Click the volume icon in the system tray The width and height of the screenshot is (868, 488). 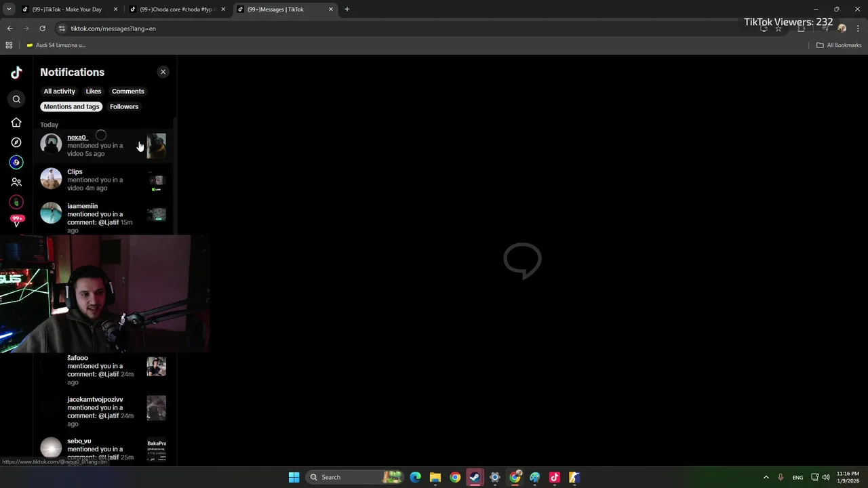[x=826, y=477]
